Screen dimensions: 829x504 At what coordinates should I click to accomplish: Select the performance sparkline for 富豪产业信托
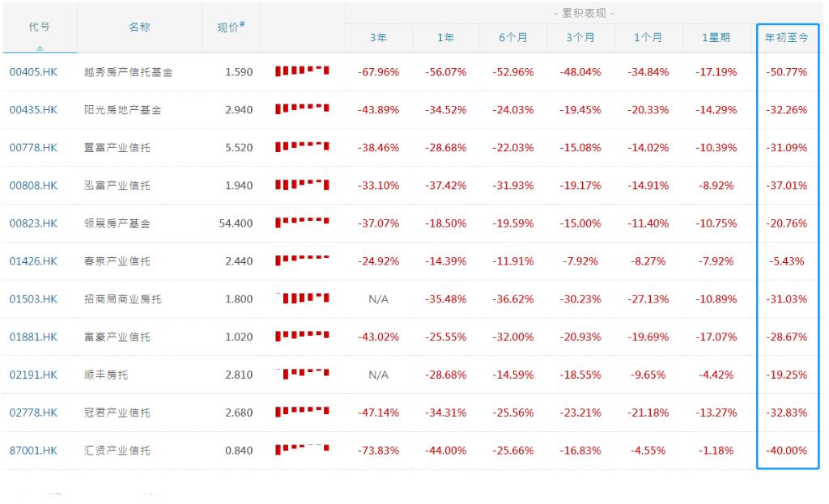click(x=302, y=337)
